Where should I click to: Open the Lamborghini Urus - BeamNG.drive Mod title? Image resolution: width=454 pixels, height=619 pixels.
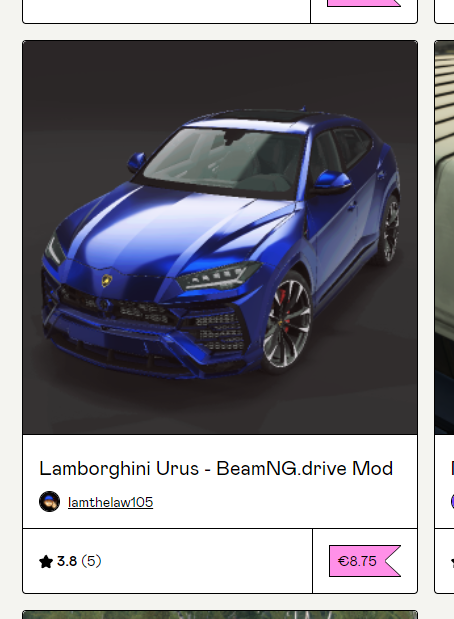216,469
